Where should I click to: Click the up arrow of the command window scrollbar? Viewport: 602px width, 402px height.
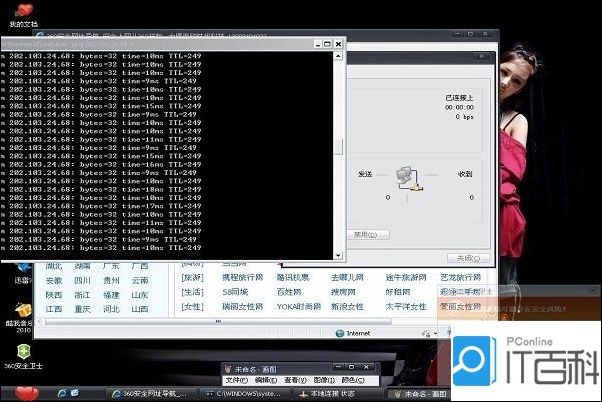(x=338, y=56)
